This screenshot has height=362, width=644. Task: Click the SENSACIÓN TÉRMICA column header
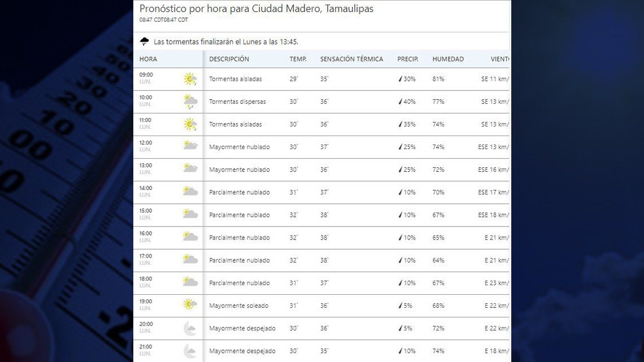click(x=351, y=59)
